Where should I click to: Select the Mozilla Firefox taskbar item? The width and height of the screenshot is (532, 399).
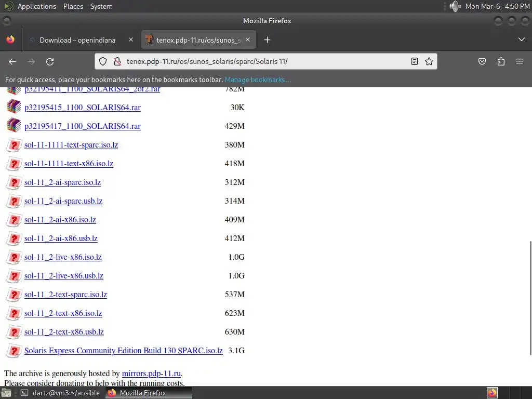pos(149,393)
